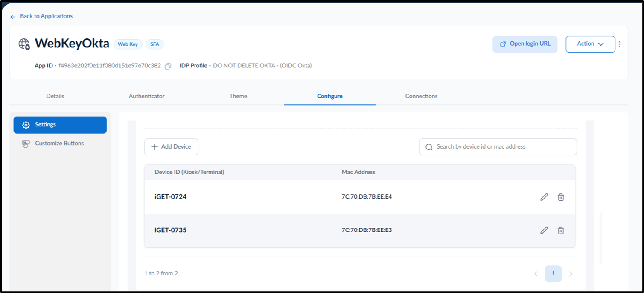Copy the App ID to clipboard
Viewport: 644px width, 293px height.
tap(168, 66)
